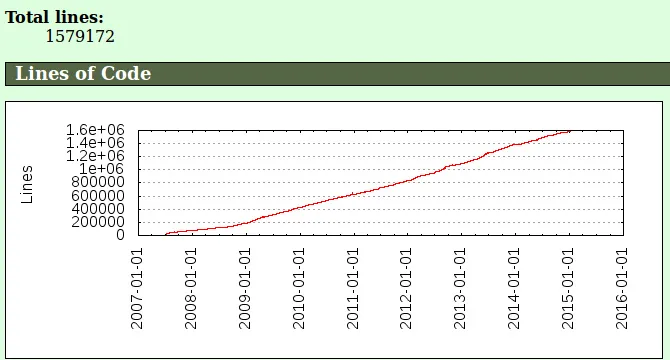The width and height of the screenshot is (670, 360).
Task: Click the 2015-01-01 x-axis date label
Action: 567,289
